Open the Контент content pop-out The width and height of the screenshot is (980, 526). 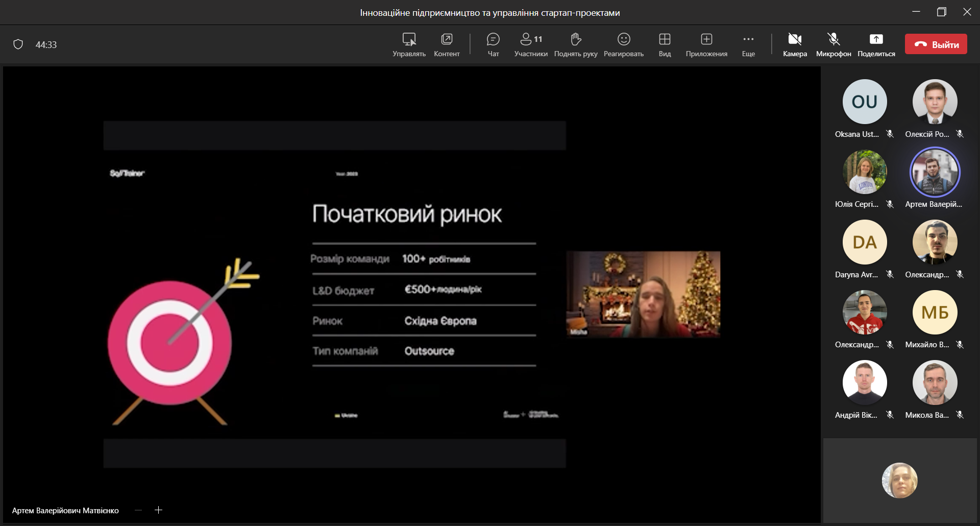tap(447, 44)
